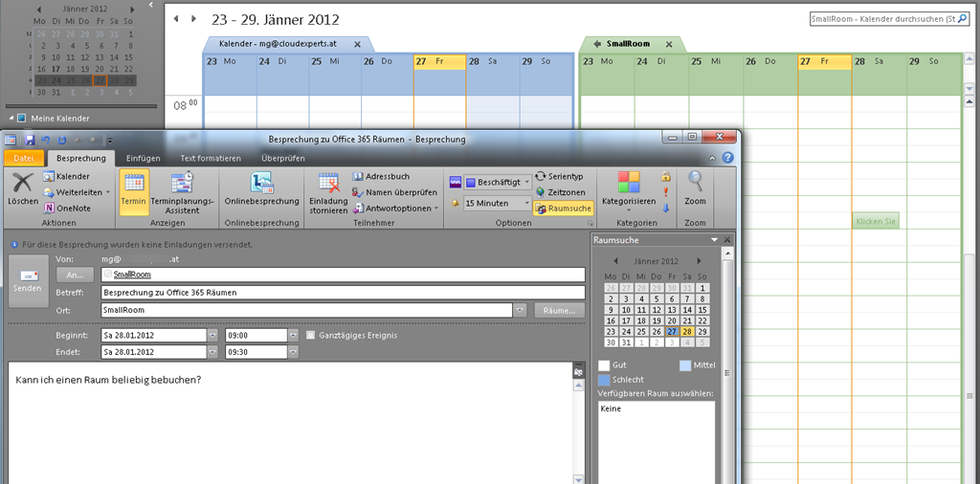
Task: Send meeting notes to OneNote
Action: click(67, 209)
